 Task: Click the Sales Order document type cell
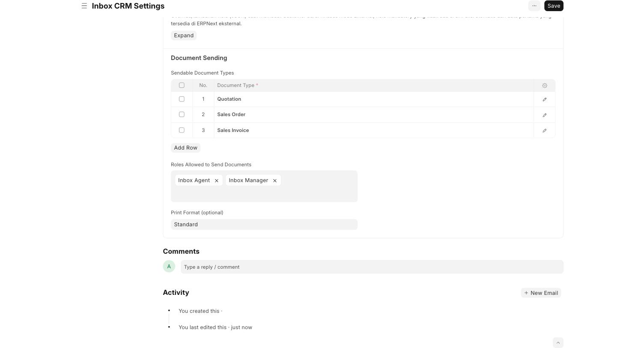point(374,114)
